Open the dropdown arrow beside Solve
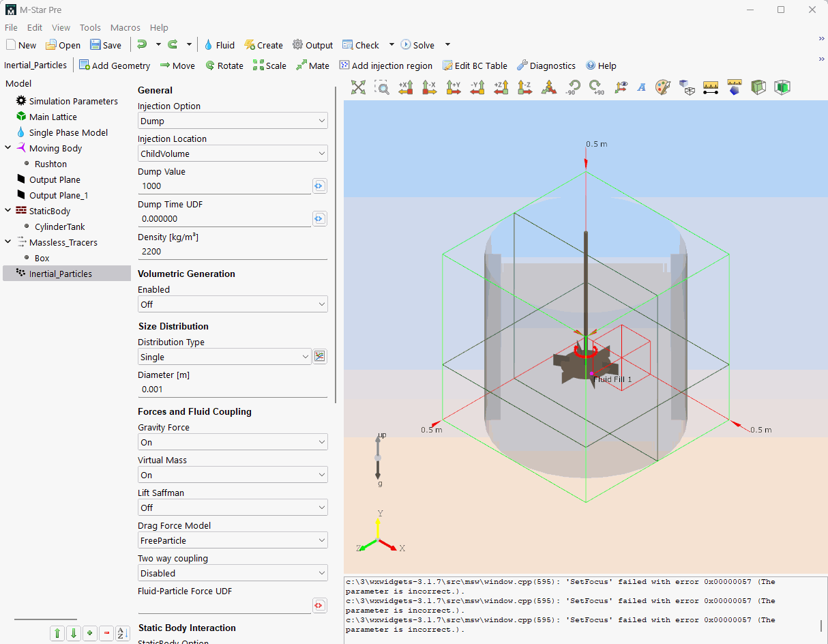 (x=447, y=45)
